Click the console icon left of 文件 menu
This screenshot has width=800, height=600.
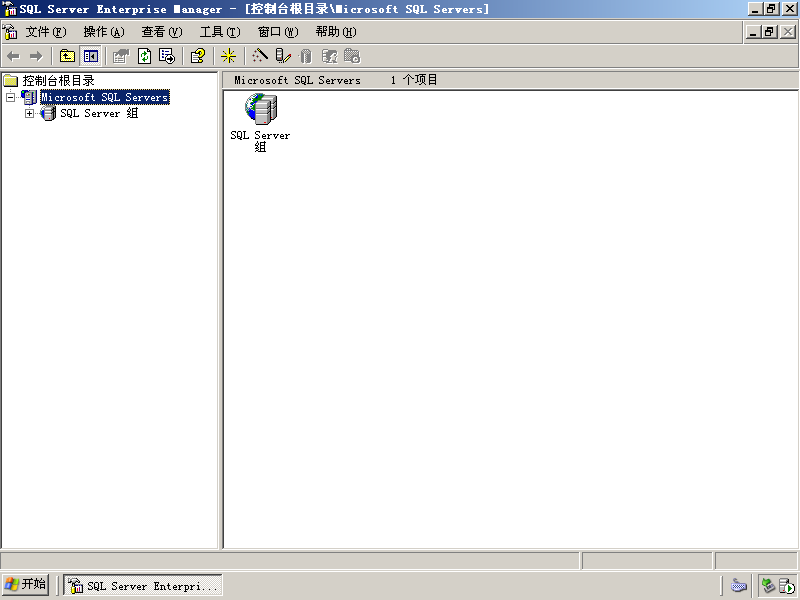10,32
